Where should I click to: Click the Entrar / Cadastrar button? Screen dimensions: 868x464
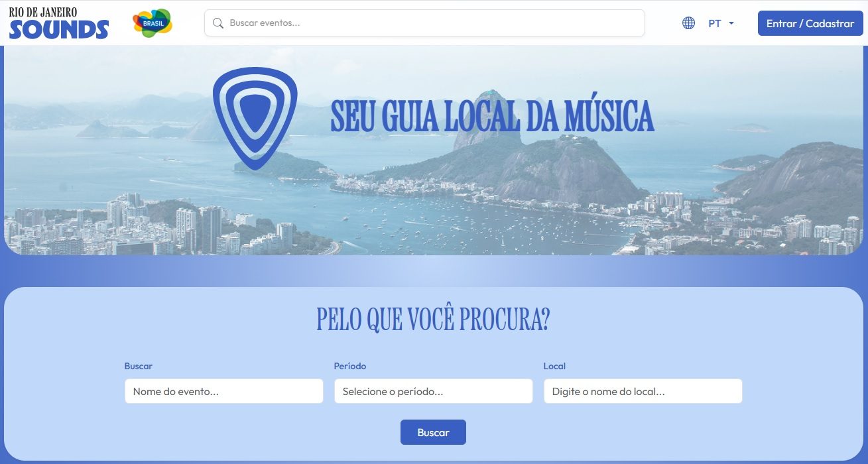(810, 23)
